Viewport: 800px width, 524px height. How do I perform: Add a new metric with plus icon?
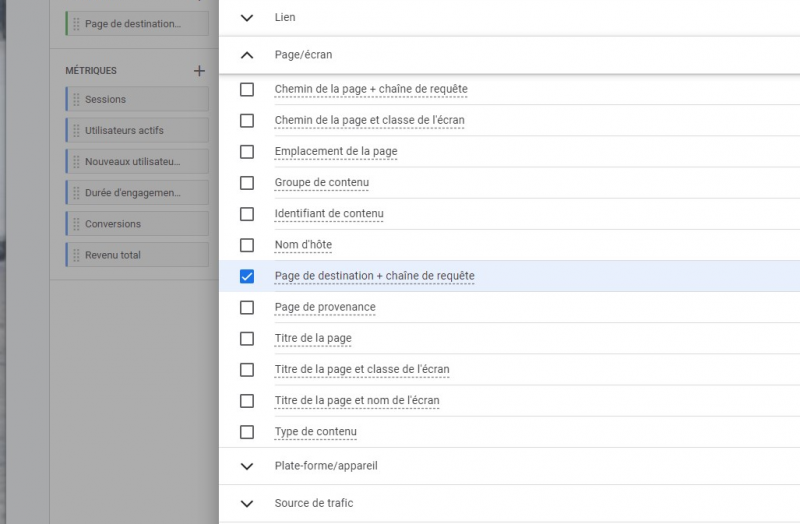(199, 70)
